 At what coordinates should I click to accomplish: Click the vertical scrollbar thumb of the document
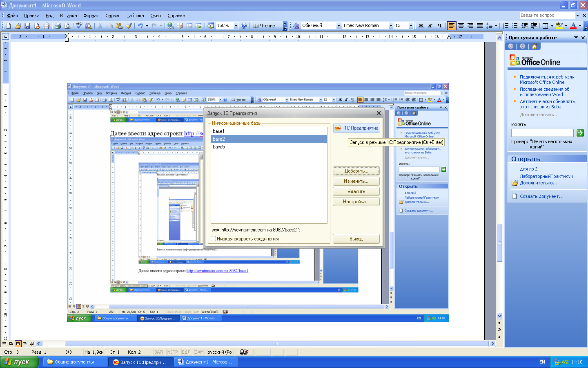tap(499, 242)
